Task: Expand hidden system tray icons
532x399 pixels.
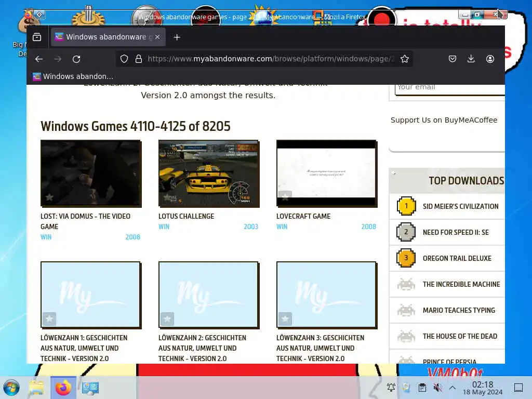Action: [x=453, y=388]
